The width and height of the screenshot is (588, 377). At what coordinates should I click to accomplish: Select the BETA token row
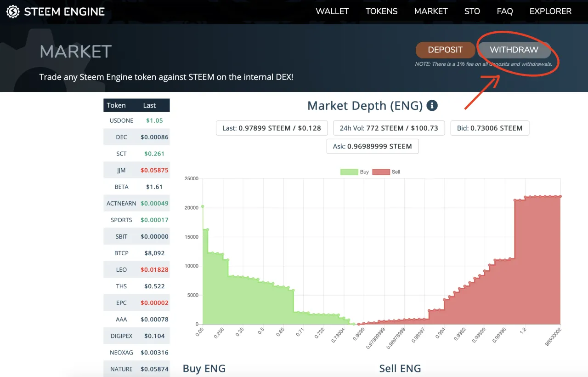pos(136,187)
